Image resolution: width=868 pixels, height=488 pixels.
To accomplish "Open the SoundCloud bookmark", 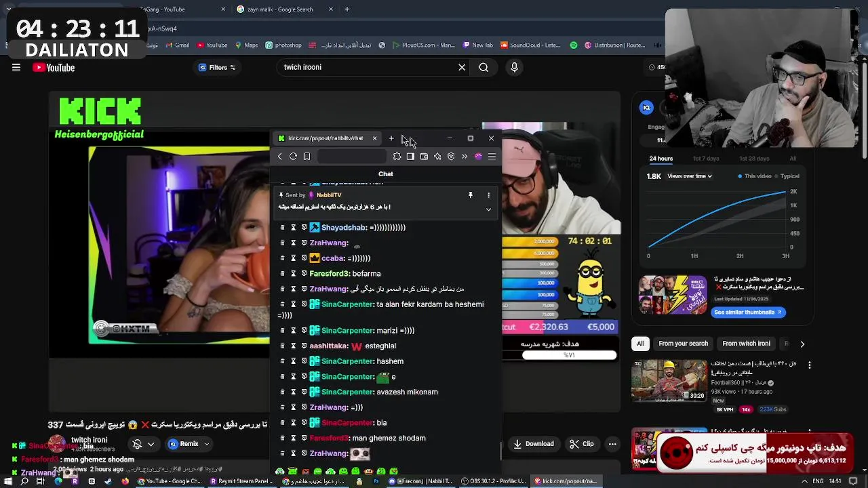I will click(x=530, y=45).
